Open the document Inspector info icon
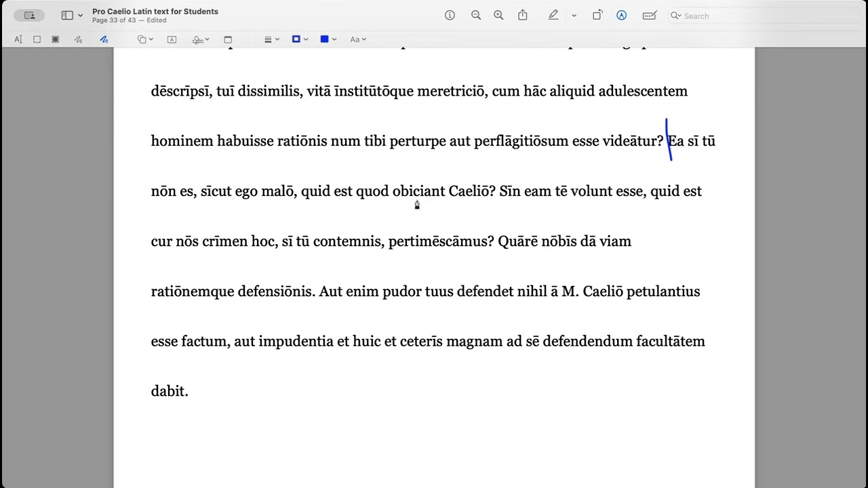 (x=450, y=16)
